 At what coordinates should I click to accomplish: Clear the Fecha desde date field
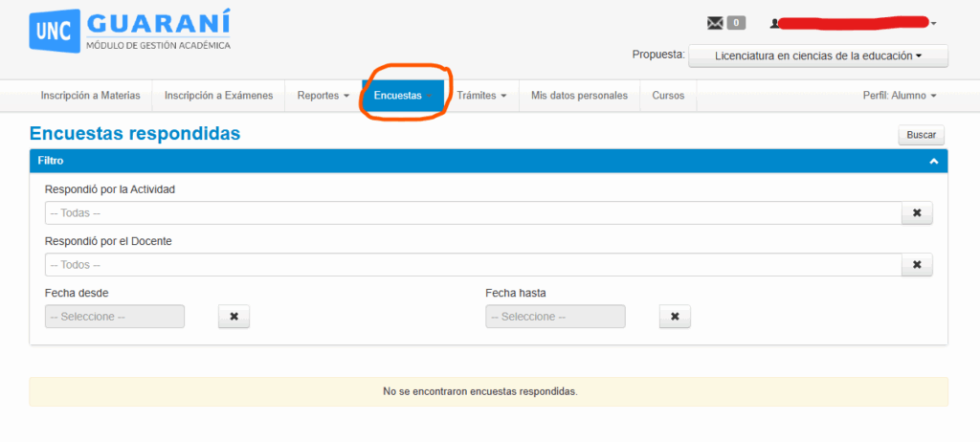(234, 317)
